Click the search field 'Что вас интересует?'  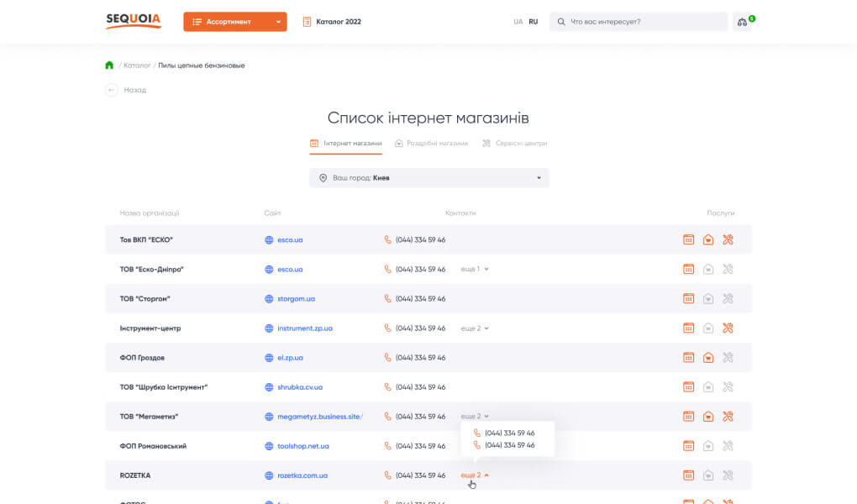(x=644, y=22)
